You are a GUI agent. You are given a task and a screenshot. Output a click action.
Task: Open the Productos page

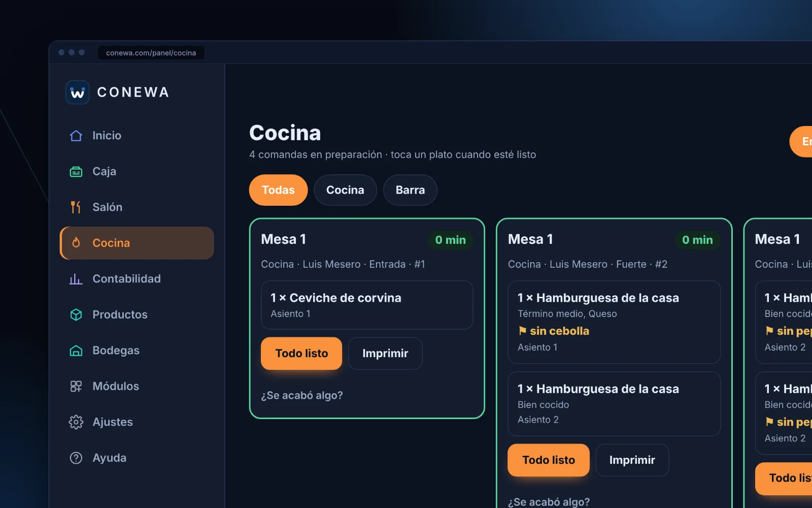[x=137, y=315]
